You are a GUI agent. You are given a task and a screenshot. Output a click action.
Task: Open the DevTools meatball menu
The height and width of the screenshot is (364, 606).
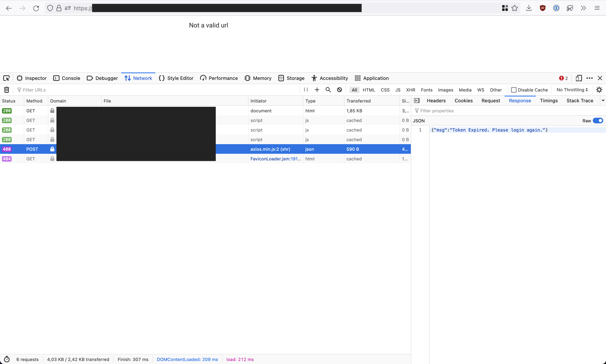click(590, 78)
